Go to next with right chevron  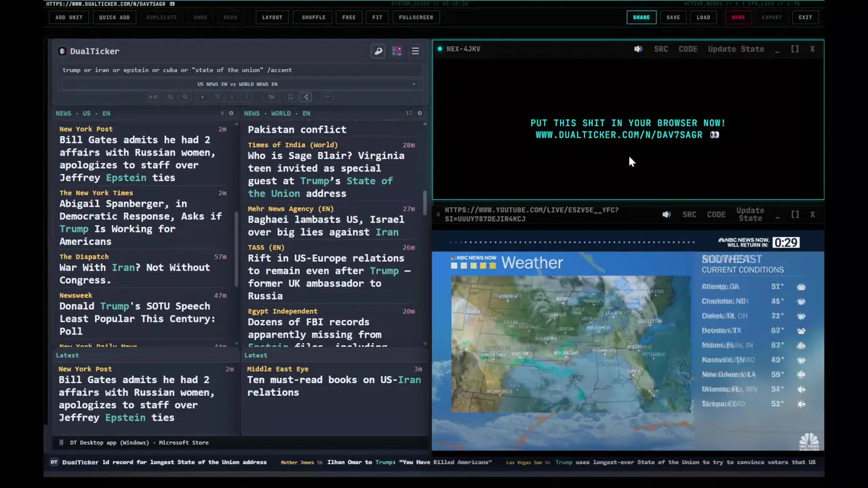tap(246, 97)
